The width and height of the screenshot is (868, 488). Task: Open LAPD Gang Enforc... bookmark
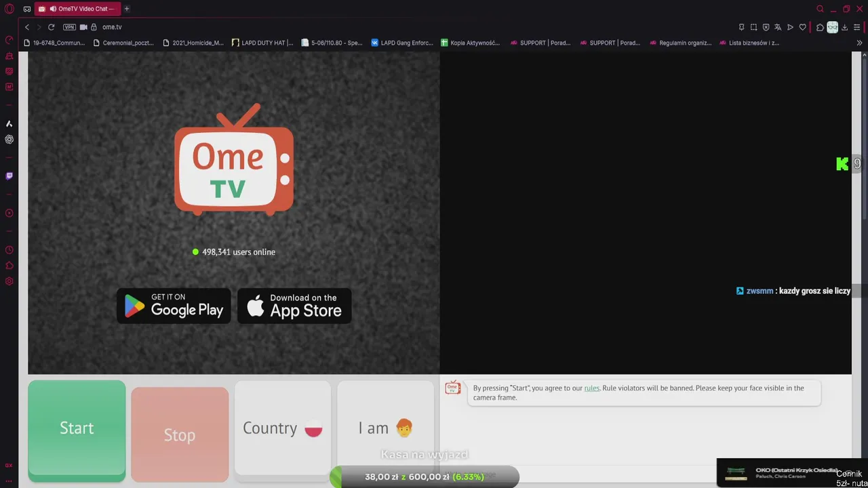[402, 43]
